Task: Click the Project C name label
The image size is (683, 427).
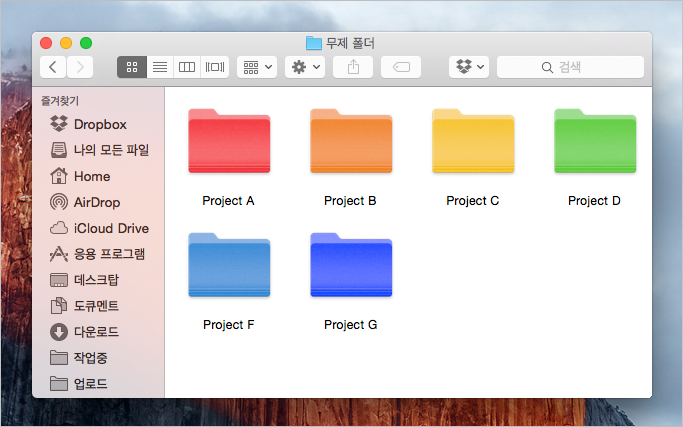Action: [x=473, y=201]
